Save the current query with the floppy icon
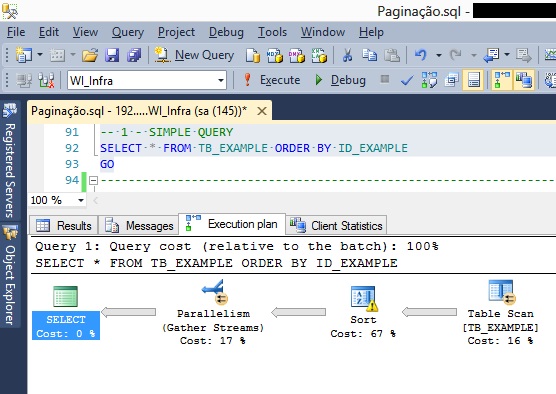 [112, 55]
